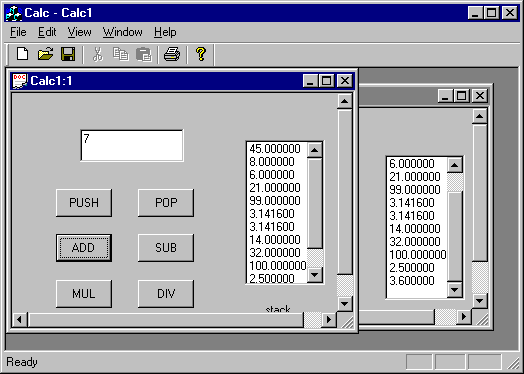Open a file using the folder icon
Screen dimensions: 524x374
pos(45,54)
